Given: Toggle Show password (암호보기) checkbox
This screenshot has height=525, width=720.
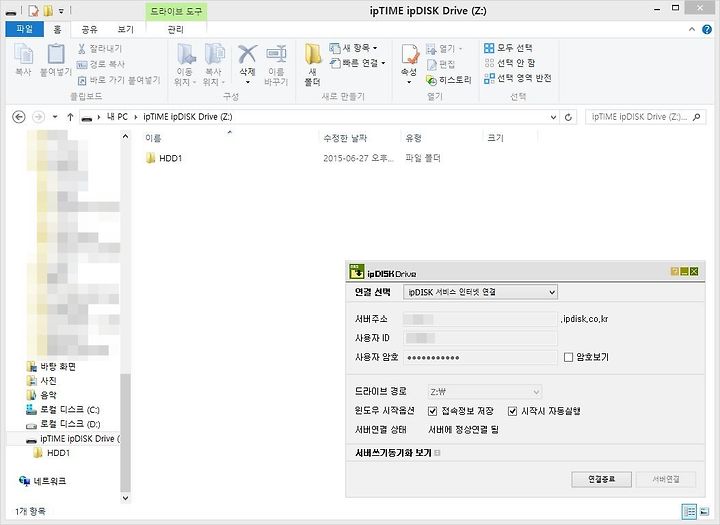Looking at the screenshot, I should coord(568,357).
